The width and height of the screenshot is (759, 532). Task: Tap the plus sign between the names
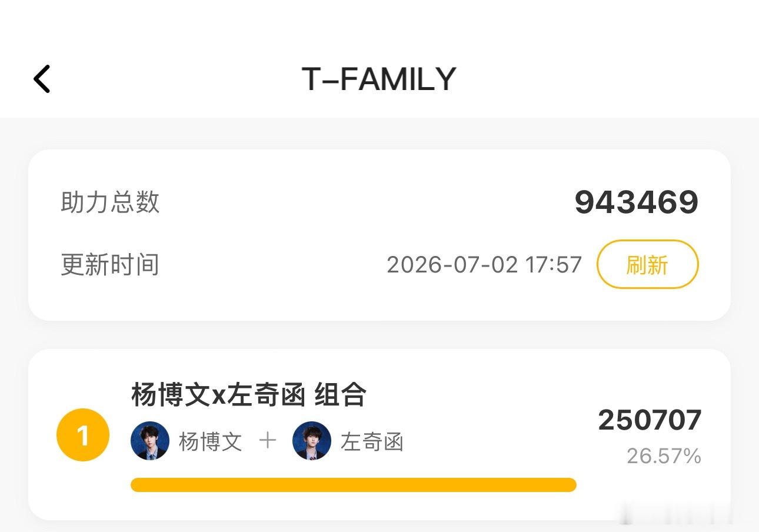tap(268, 440)
